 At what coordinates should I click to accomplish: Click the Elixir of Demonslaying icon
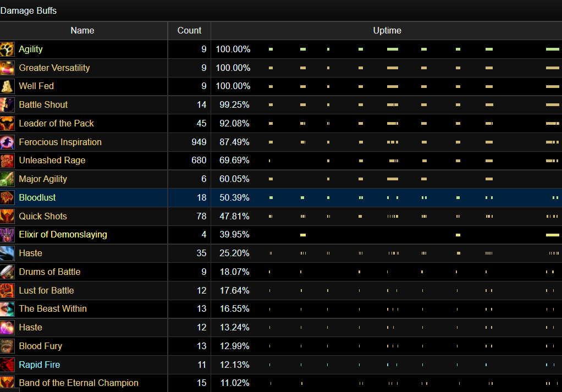[7, 235]
